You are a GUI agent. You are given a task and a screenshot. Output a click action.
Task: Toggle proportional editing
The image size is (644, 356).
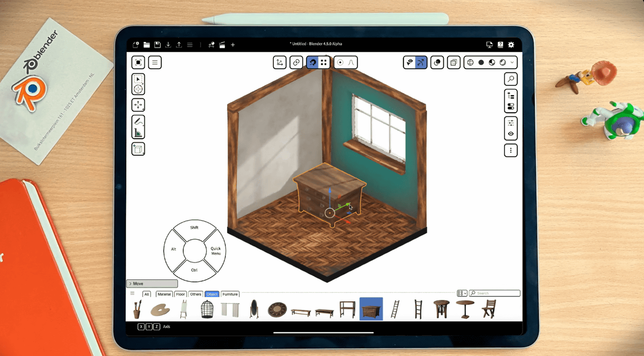coord(340,62)
